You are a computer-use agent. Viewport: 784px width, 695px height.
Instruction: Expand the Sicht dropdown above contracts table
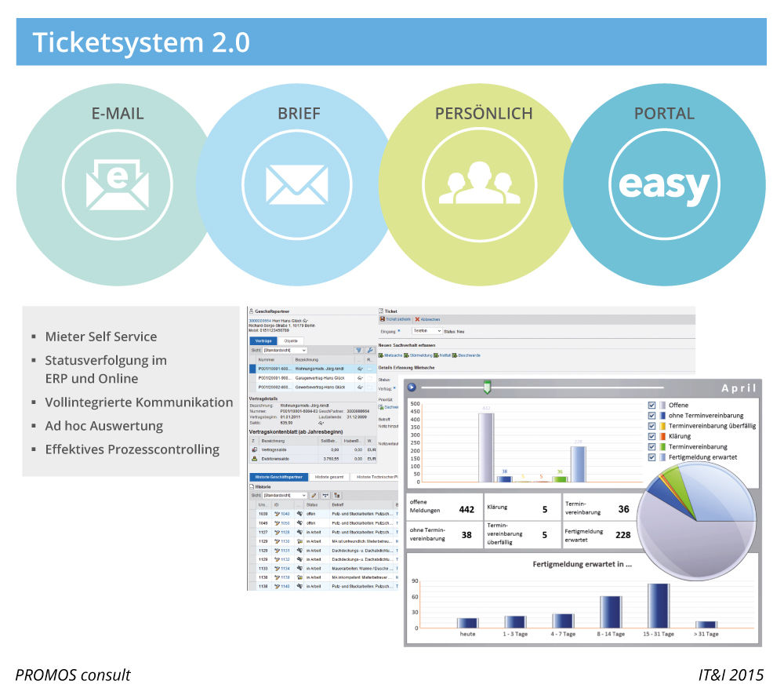[x=285, y=350]
